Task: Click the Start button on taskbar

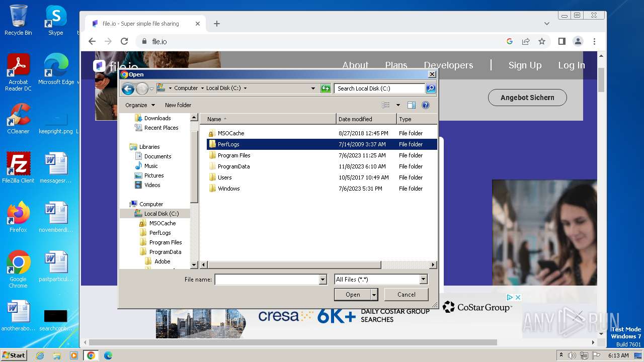Action: (14, 355)
